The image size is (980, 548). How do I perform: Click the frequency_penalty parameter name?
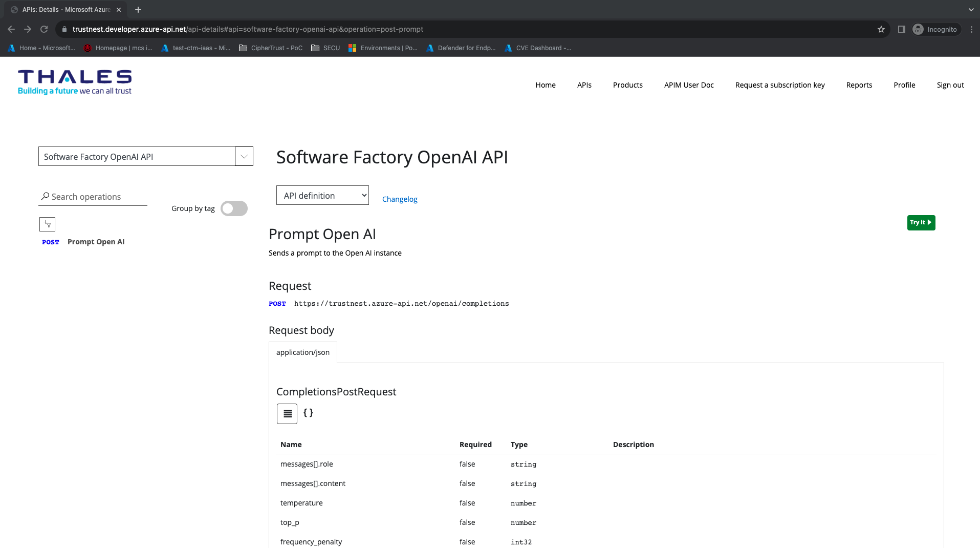(x=311, y=542)
